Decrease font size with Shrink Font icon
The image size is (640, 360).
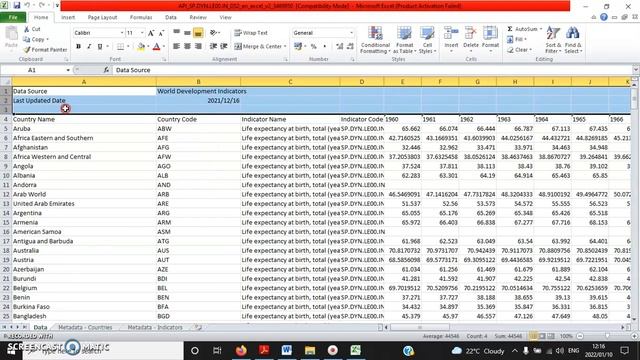[161, 33]
